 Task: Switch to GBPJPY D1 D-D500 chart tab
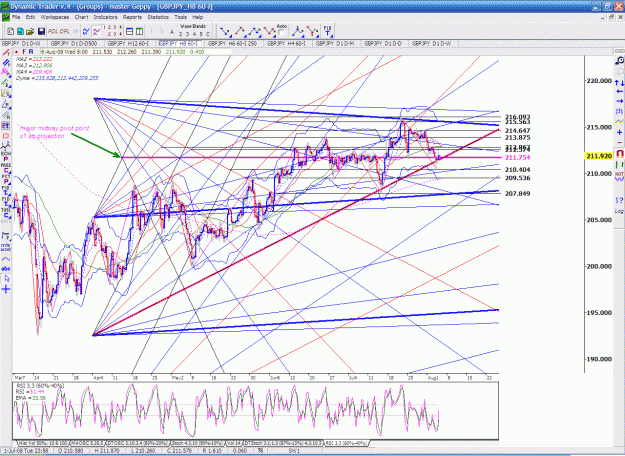click(x=75, y=43)
